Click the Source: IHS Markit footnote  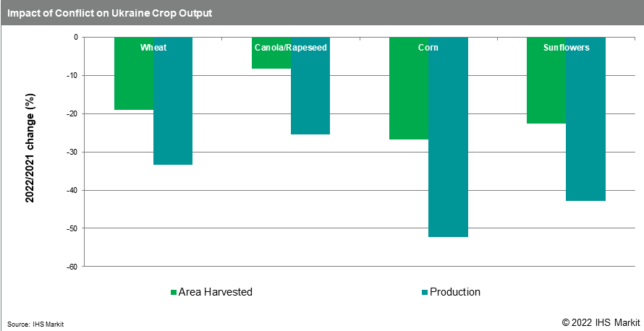tap(35, 324)
